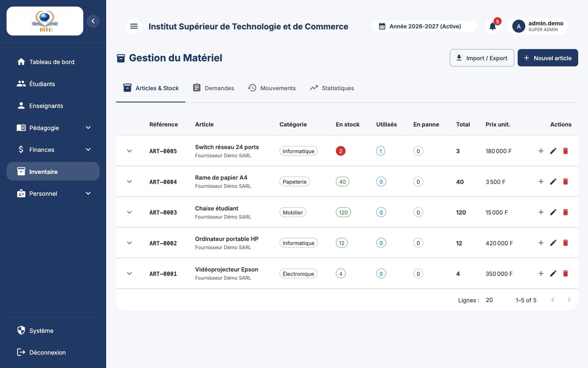Delete the Switch réseau 24 ports article
The image size is (588, 368).
click(x=566, y=151)
